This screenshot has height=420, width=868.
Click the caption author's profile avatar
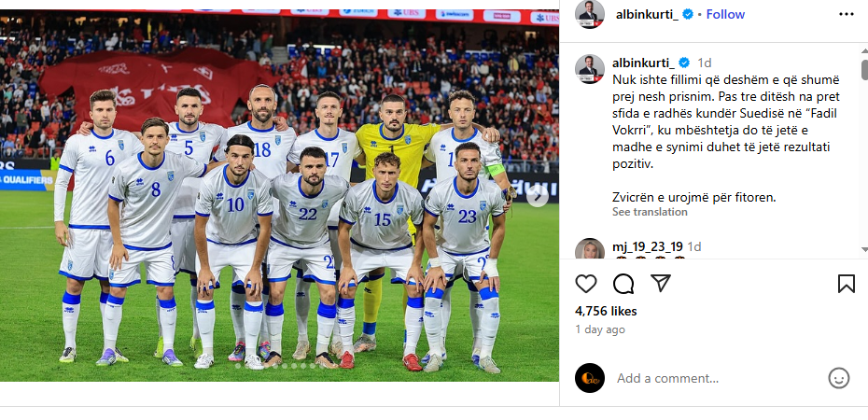coord(590,69)
